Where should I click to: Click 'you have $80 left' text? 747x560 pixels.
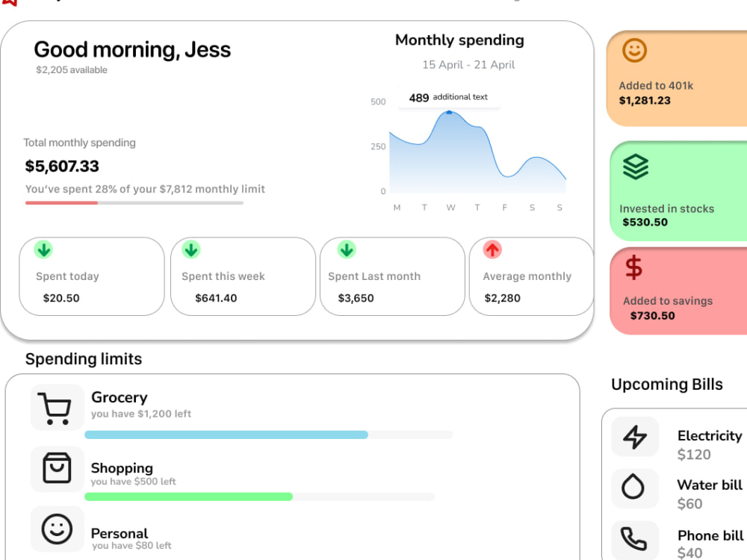click(131, 546)
